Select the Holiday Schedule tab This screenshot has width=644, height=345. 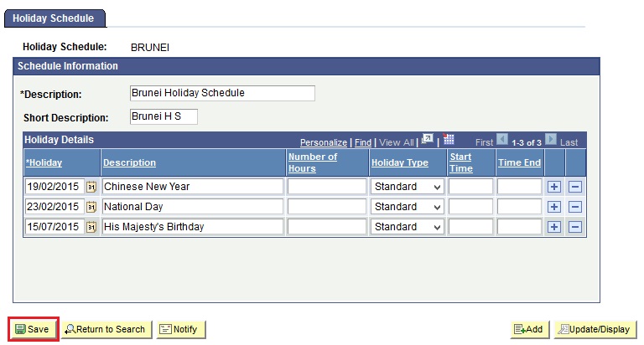pyautogui.click(x=54, y=18)
